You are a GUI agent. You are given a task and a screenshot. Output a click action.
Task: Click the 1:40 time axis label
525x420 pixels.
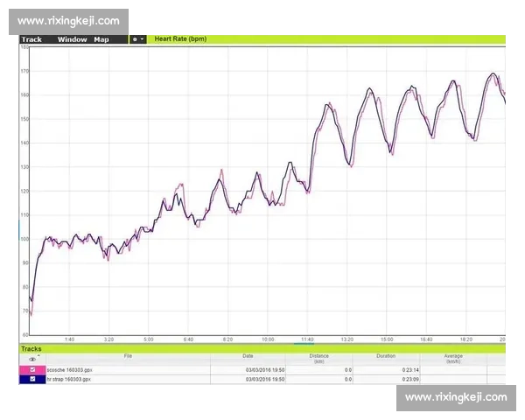click(69, 339)
